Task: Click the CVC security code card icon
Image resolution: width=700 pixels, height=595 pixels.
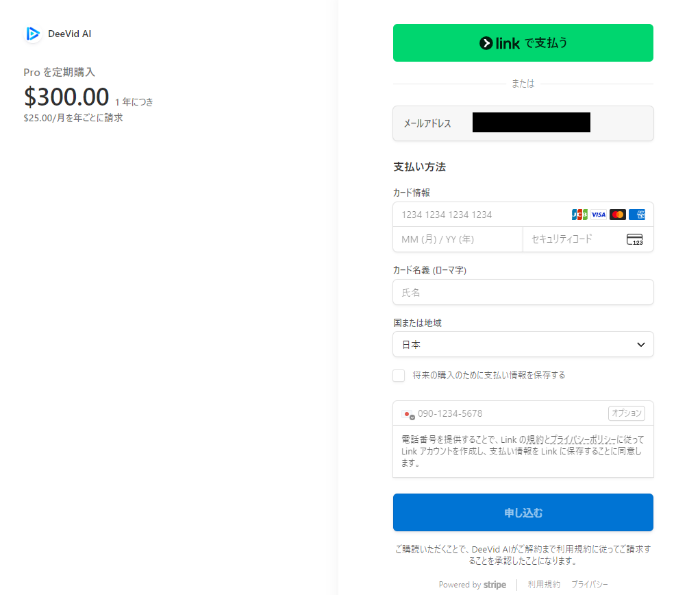Action: click(x=635, y=239)
